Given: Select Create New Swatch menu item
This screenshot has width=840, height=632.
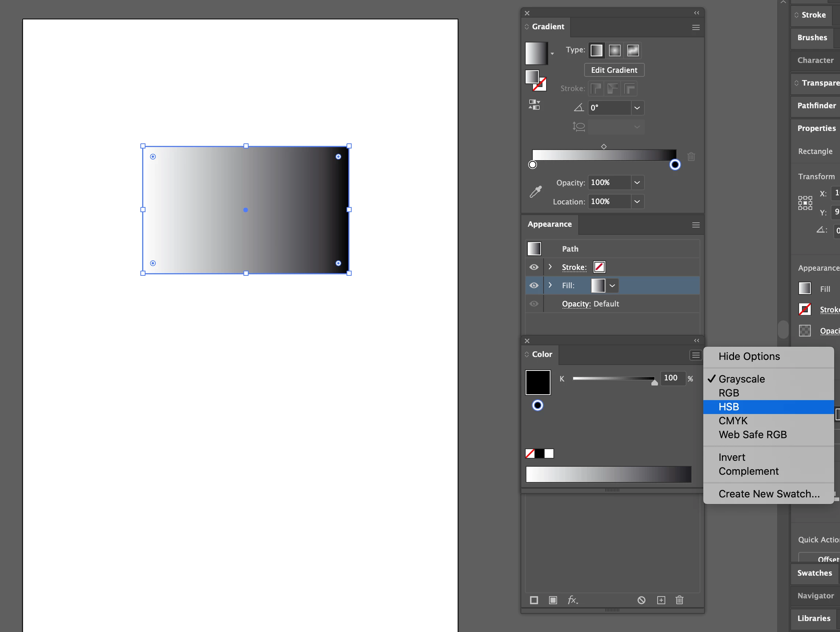Looking at the screenshot, I should [769, 494].
